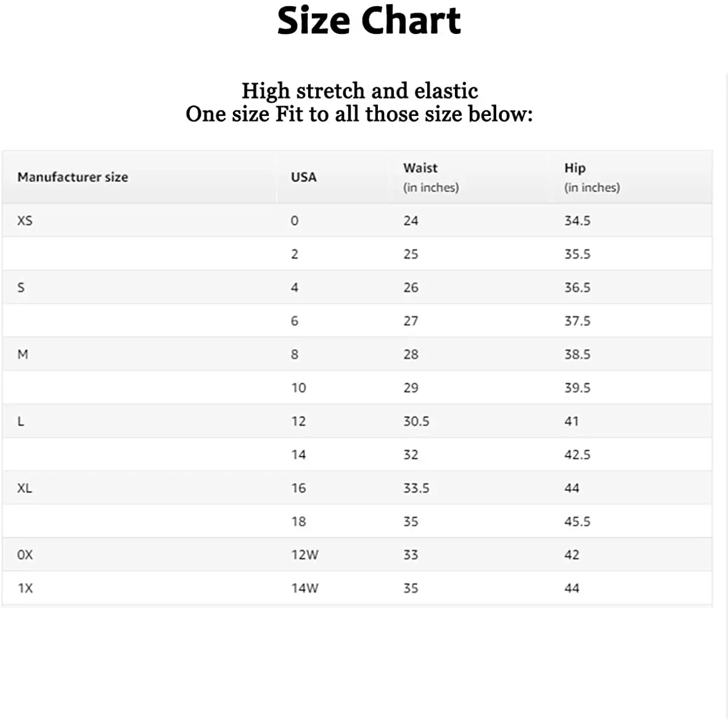Click the 'High stretch and elastic' text
The width and height of the screenshot is (728, 721).
(360, 91)
